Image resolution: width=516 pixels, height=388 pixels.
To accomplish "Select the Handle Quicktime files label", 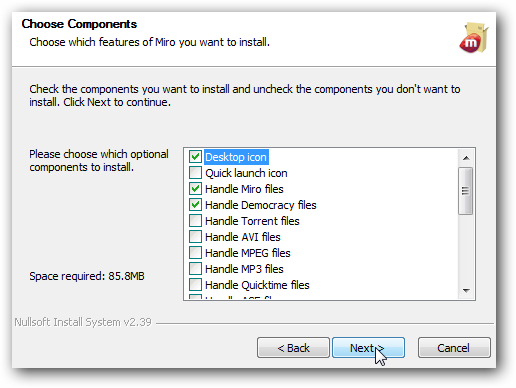I will pyautogui.click(x=257, y=285).
